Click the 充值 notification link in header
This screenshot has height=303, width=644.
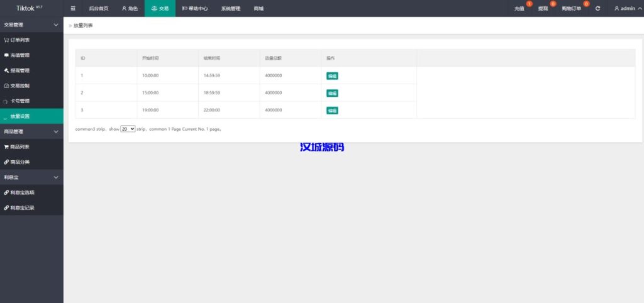coord(519,9)
